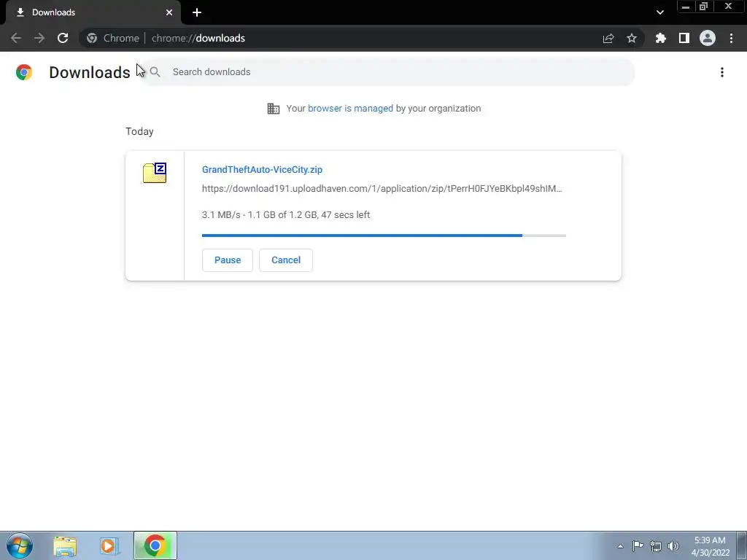The height and width of the screenshot is (560, 747).
Task: Click the browser forward arrow
Action: (39, 38)
